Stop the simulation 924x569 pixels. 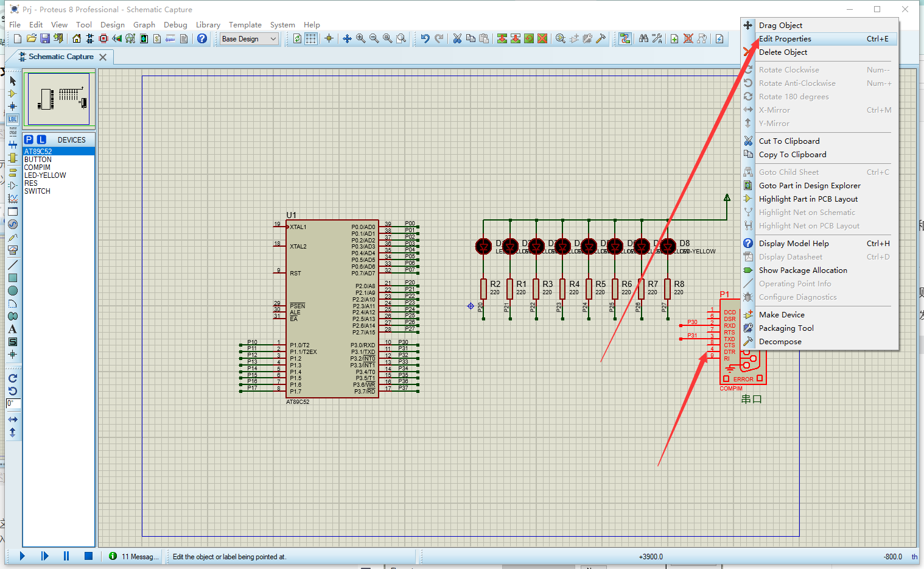(88, 556)
